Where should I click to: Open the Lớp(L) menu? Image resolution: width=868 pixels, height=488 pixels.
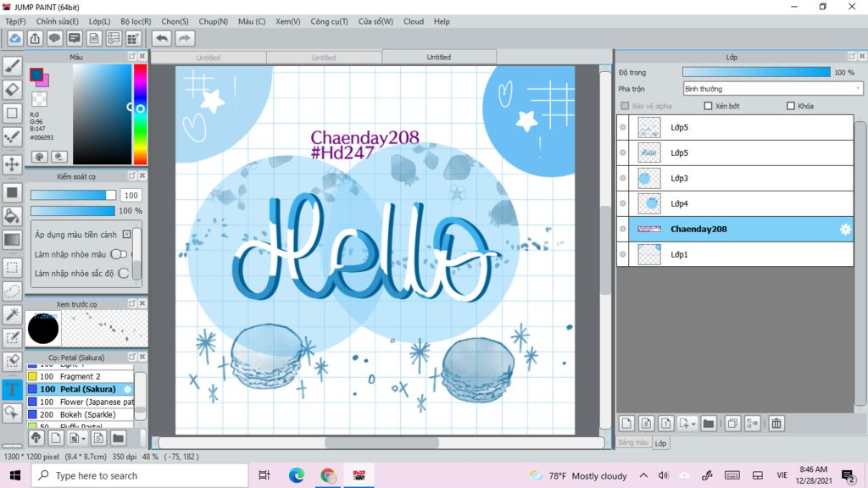(x=100, y=21)
